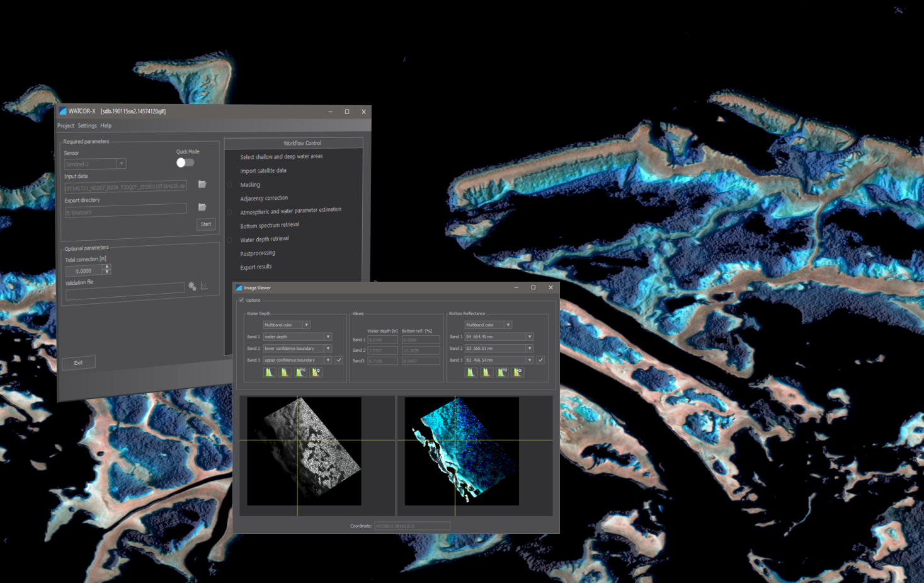
Task: Select 'Export results' workflow step
Action: [x=256, y=267]
